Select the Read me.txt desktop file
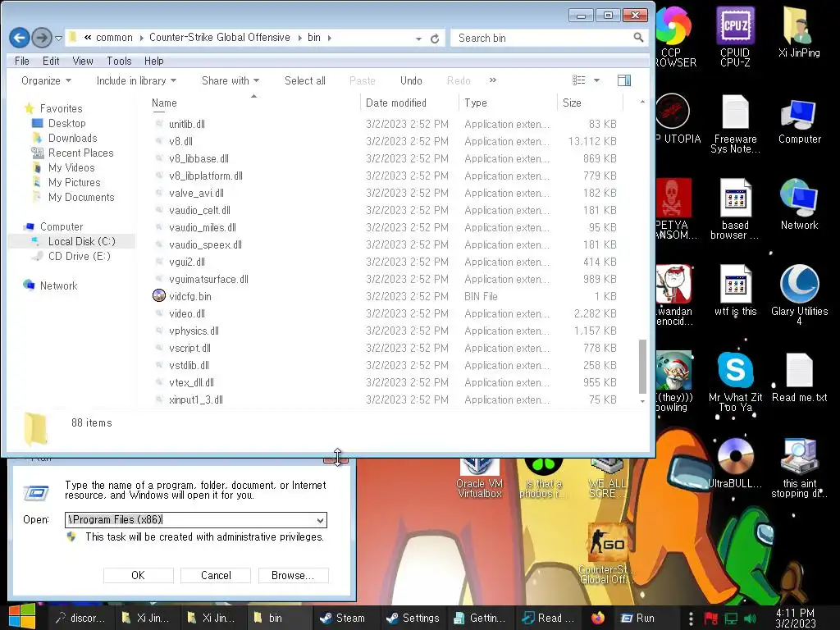 pyautogui.click(x=799, y=377)
